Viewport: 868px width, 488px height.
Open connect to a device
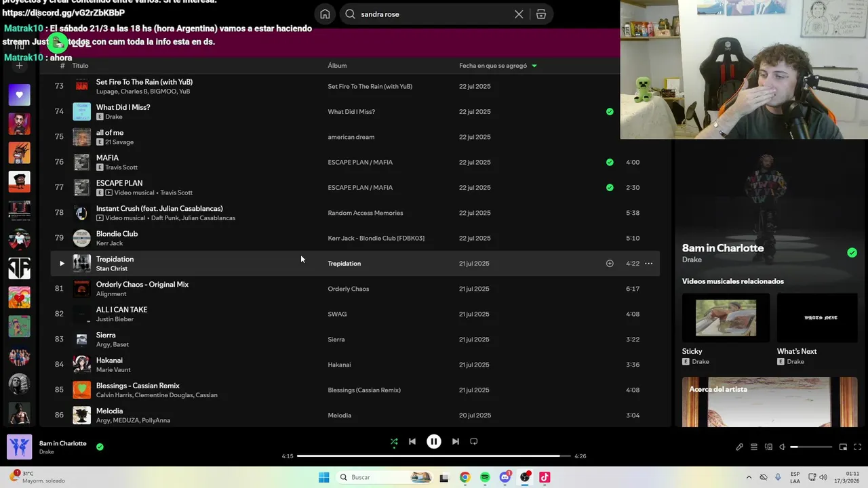pyautogui.click(x=768, y=447)
